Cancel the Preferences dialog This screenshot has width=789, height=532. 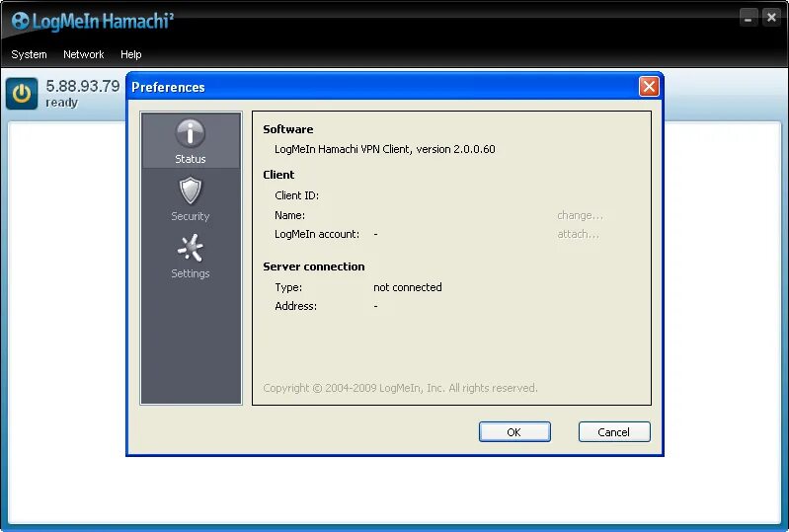(x=614, y=432)
